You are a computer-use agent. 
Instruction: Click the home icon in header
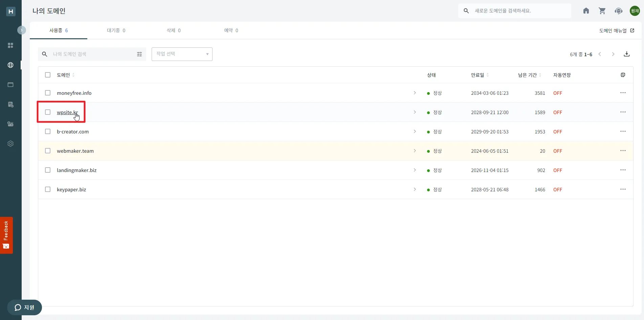[x=586, y=11]
